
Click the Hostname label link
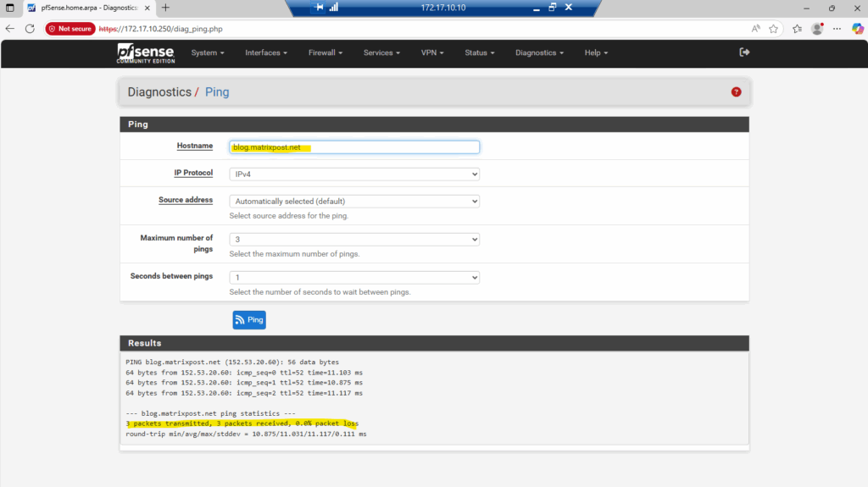pos(195,146)
